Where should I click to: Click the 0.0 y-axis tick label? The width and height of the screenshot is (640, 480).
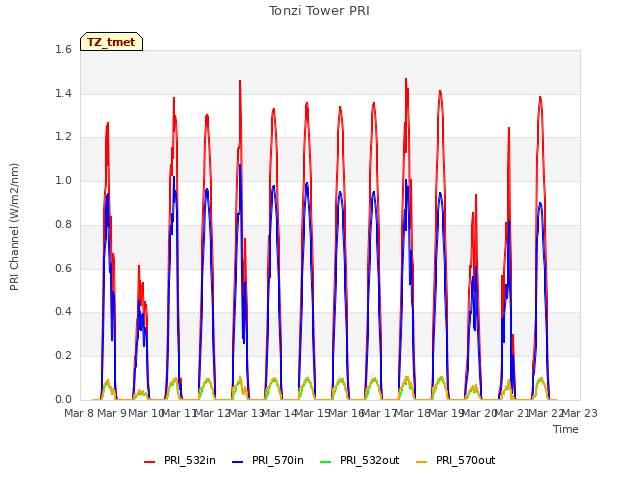click(63, 400)
